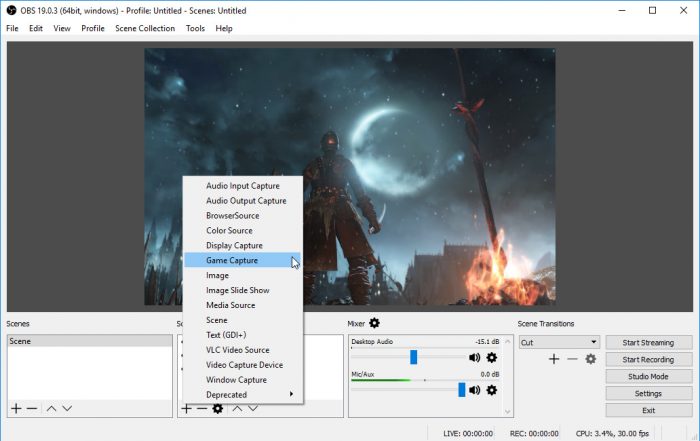Add a new source with plus icon
Viewport: 700px width, 441px height.
[x=187, y=408]
